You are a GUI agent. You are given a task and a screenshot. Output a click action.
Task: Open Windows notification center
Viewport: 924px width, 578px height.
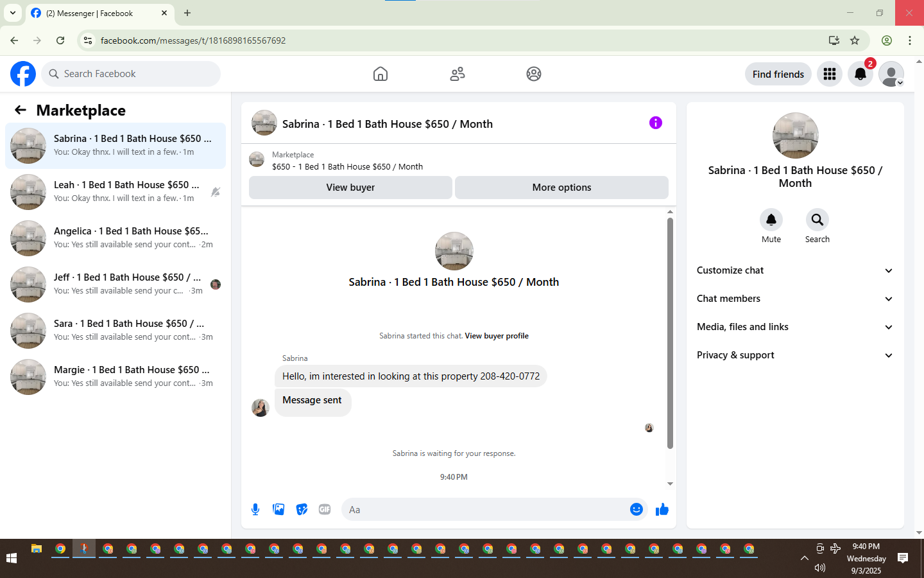click(x=903, y=558)
